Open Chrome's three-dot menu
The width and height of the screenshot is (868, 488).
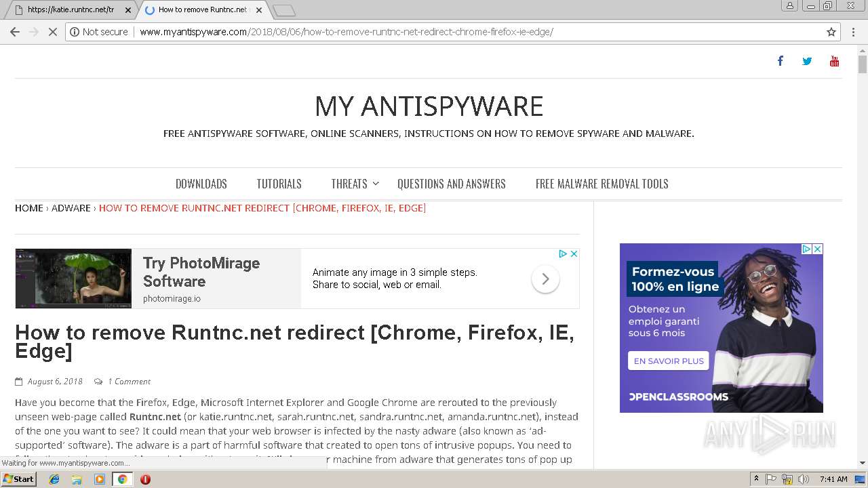click(854, 32)
